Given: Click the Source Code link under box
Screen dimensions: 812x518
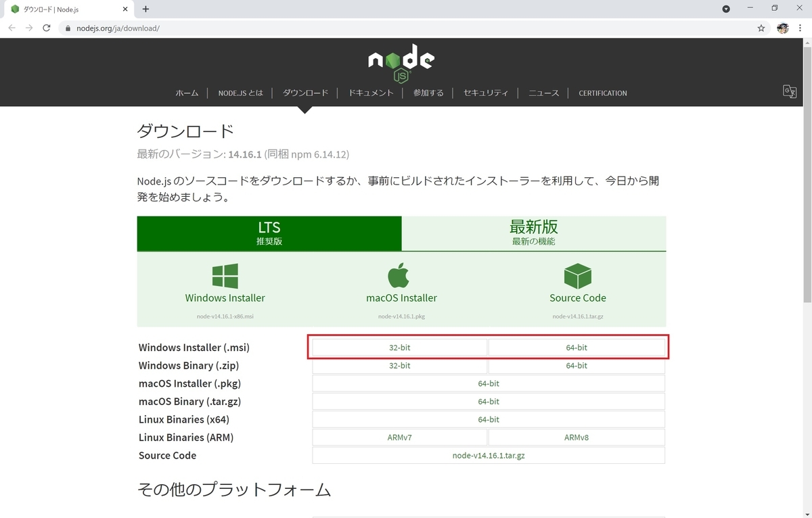Looking at the screenshot, I should pos(578,298).
